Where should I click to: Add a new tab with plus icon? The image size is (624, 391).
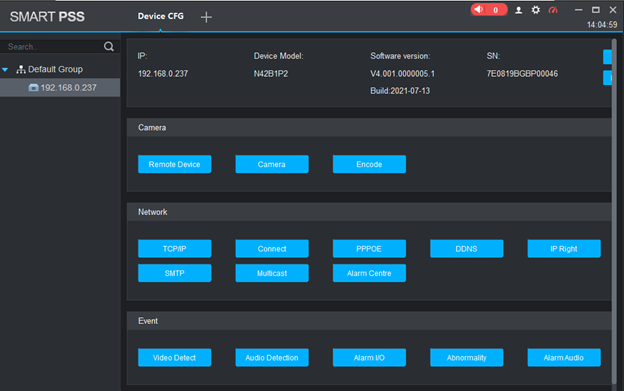206,17
